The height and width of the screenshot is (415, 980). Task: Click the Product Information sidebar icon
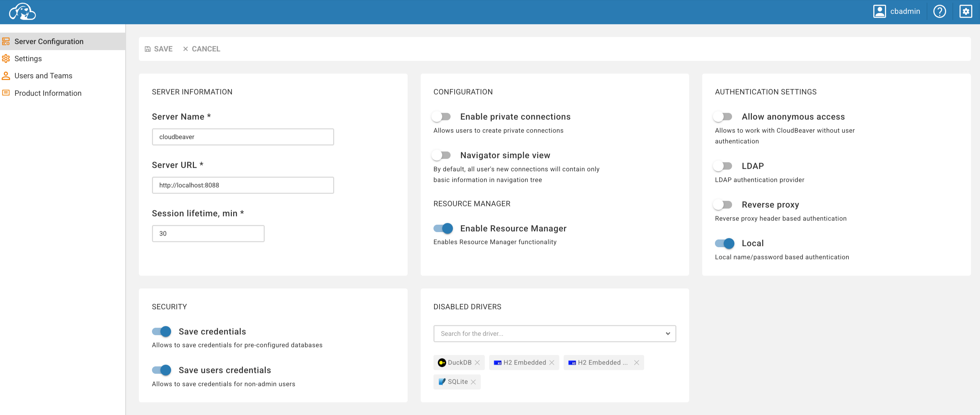(x=6, y=93)
